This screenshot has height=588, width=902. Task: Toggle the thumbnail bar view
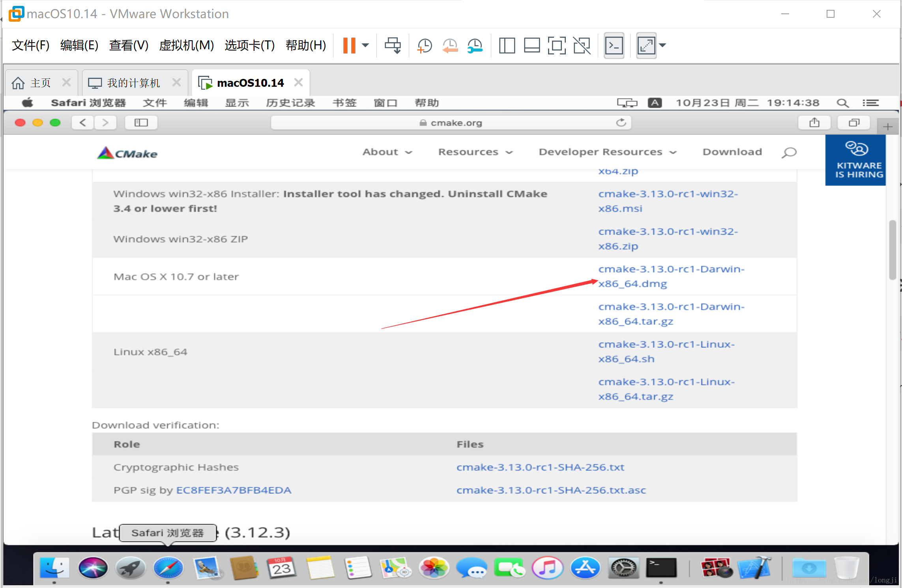click(x=532, y=45)
